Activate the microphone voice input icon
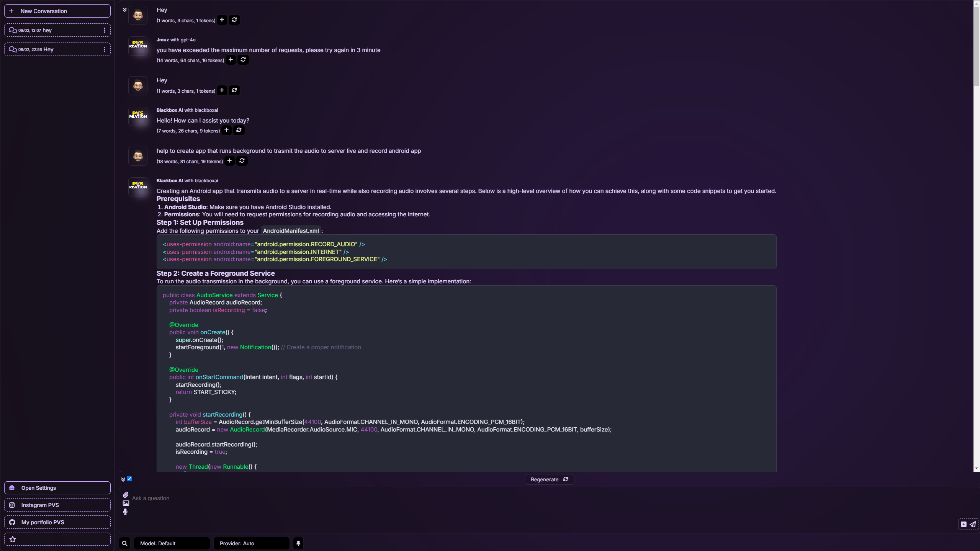 pos(125,512)
